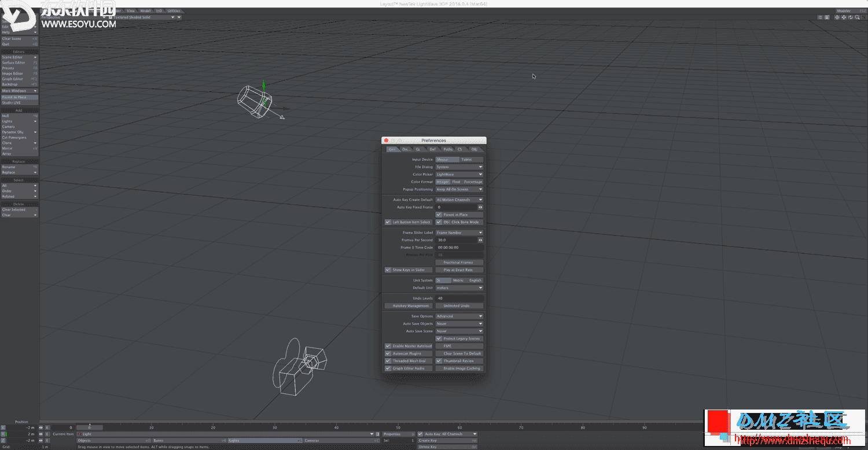Switch to the Paths tab in Preferences
Image resolution: width=868 pixels, height=450 pixels.
448,149
